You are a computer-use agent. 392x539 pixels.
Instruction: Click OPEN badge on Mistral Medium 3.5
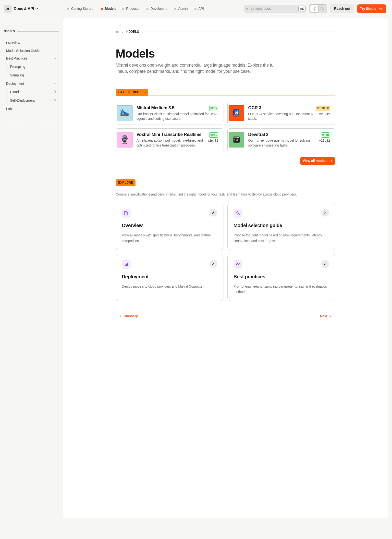click(x=214, y=108)
